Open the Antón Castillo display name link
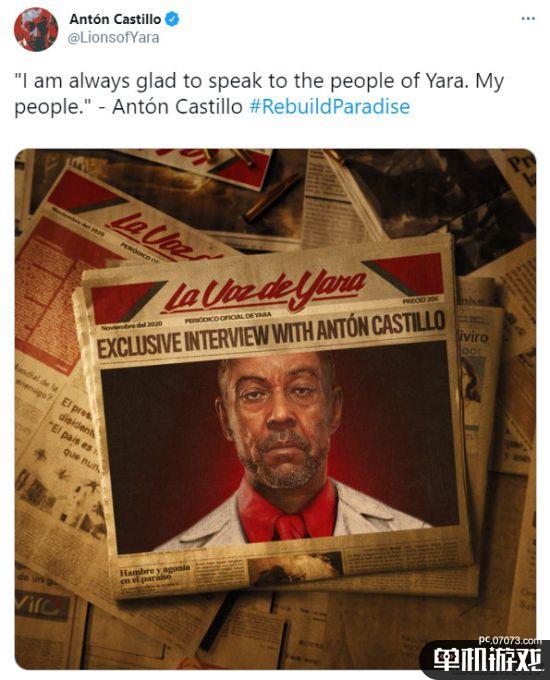The image size is (550, 680). click(x=115, y=19)
